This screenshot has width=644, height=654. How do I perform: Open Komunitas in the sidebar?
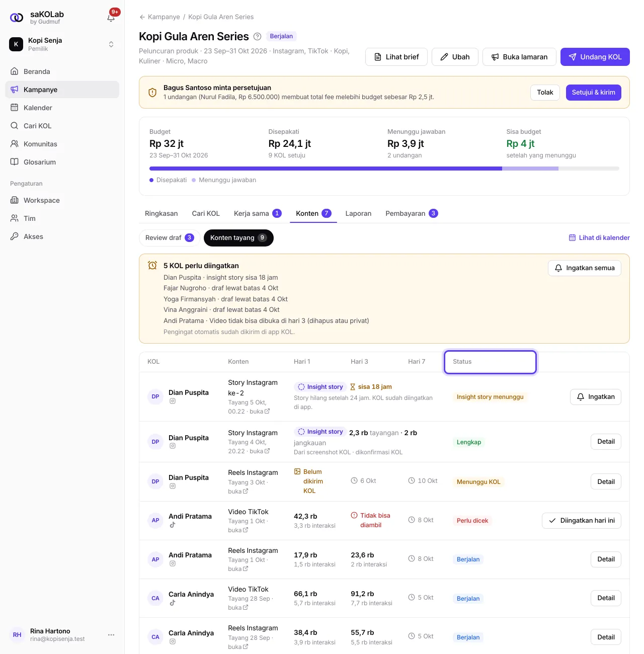[x=62, y=144]
